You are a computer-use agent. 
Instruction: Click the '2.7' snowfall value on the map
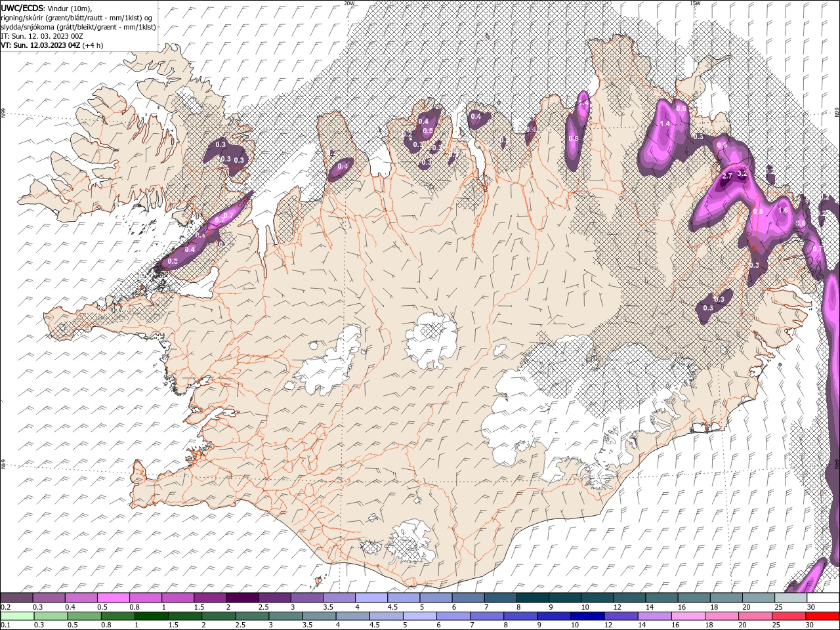[726, 176]
